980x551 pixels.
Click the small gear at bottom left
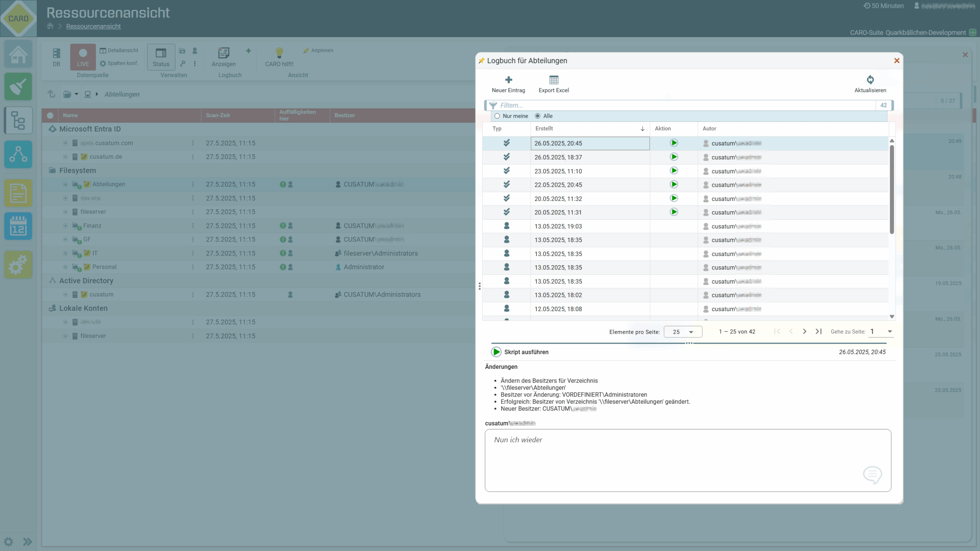click(8, 541)
